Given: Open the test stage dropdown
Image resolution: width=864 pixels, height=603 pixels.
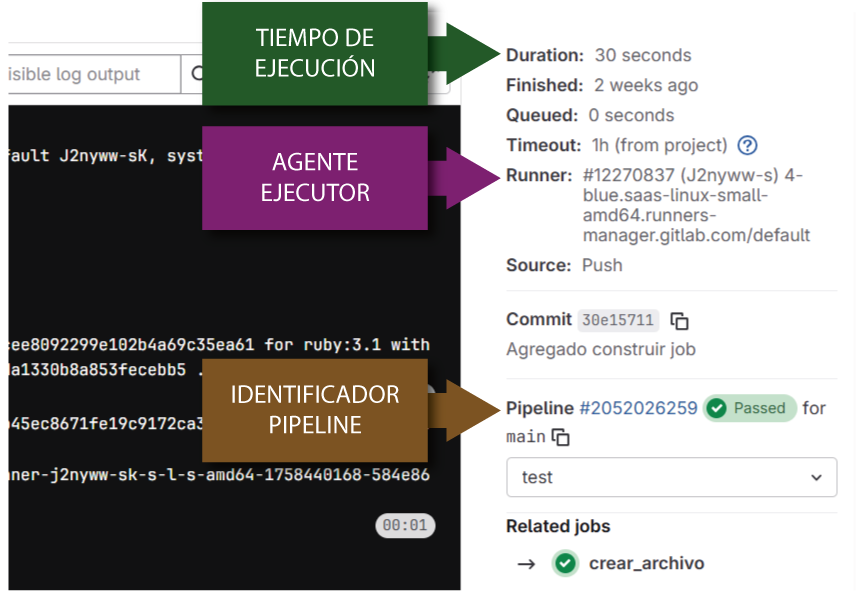Looking at the screenshot, I should pyautogui.click(x=671, y=477).
